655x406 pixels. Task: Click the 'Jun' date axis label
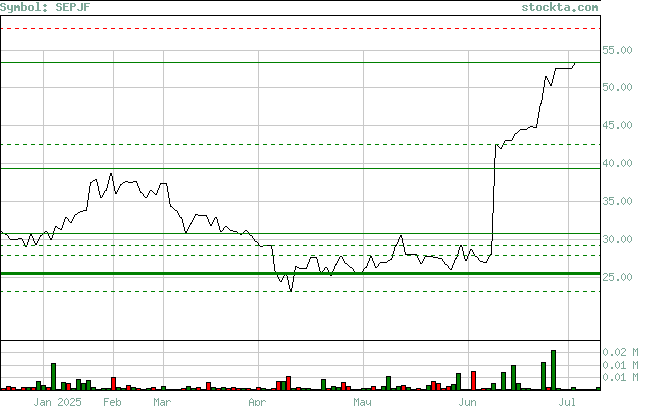467,402
